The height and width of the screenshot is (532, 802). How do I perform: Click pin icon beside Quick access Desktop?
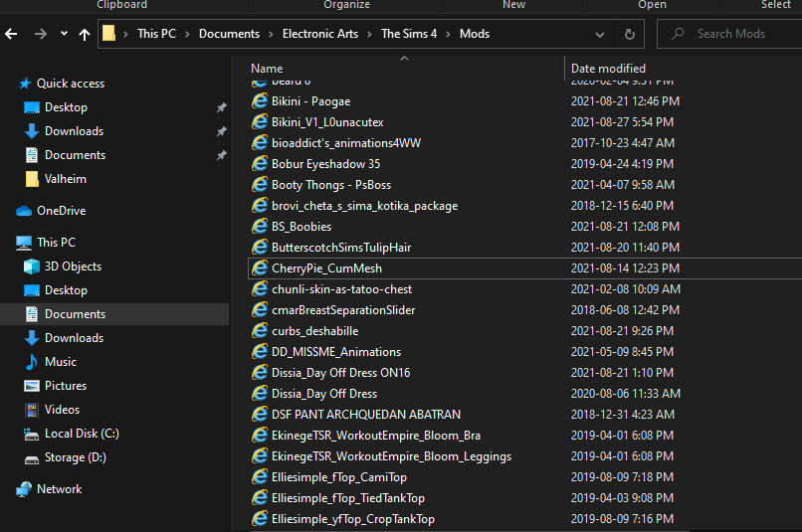pyautogui.click(x=221, y=107)
